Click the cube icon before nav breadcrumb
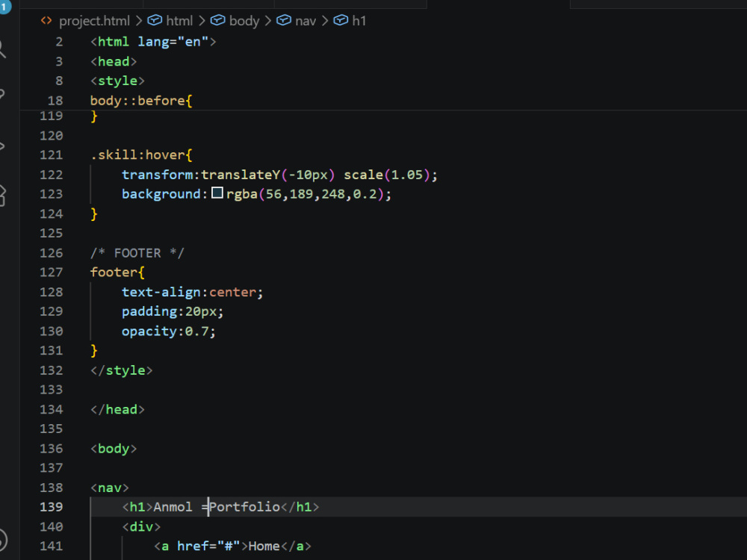The width and height of the screenshot is (747, 560). 284,20
